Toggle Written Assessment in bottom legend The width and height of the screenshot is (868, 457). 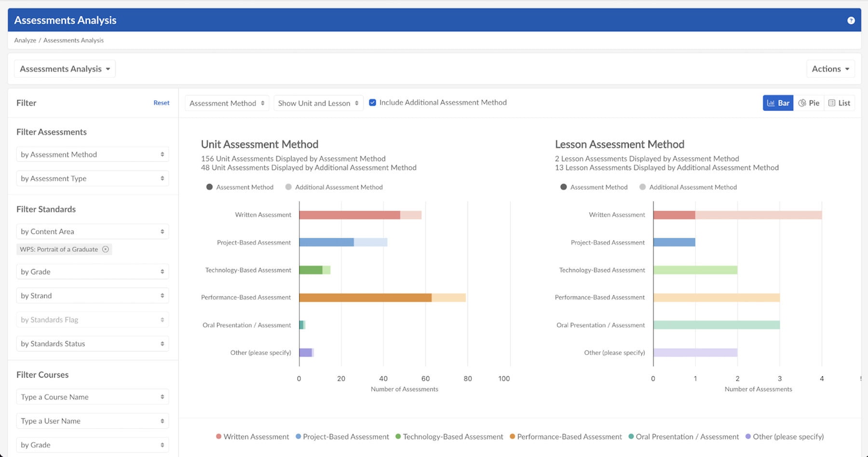pyautogui.click(x=252, y=437)
